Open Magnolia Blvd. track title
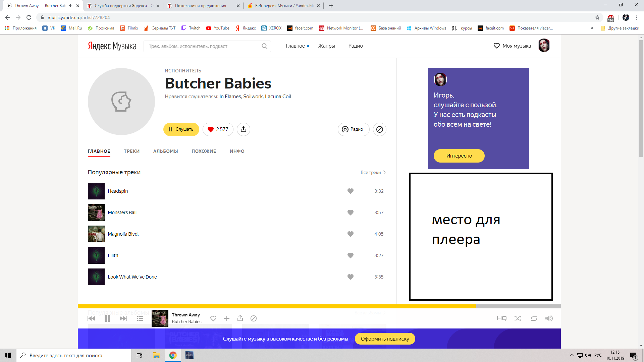 click(x=123, y=234)
